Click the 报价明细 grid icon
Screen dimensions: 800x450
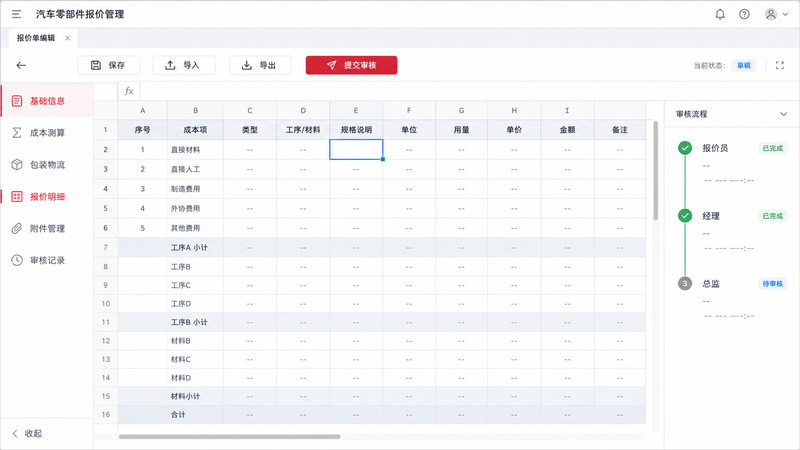pyautogui.click(x=17, y=196)
